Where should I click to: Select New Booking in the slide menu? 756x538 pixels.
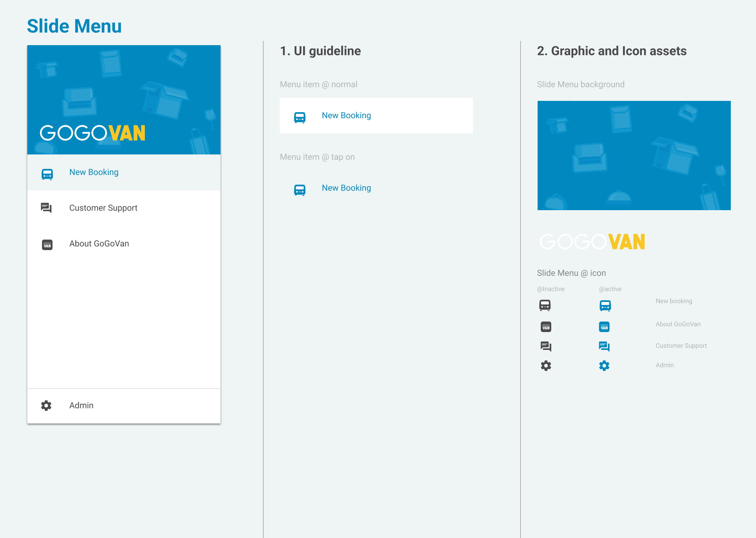124,172
